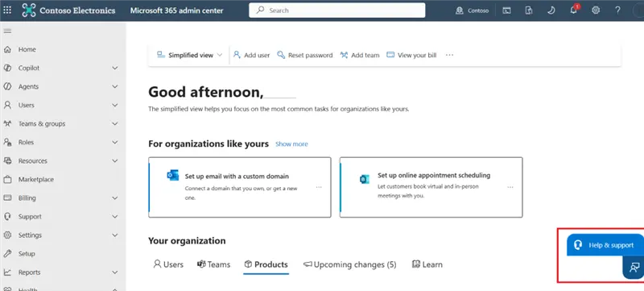This screenshot has width=644, height=291.
Task: Click the notifications bell icon
Action: [574, 10]
